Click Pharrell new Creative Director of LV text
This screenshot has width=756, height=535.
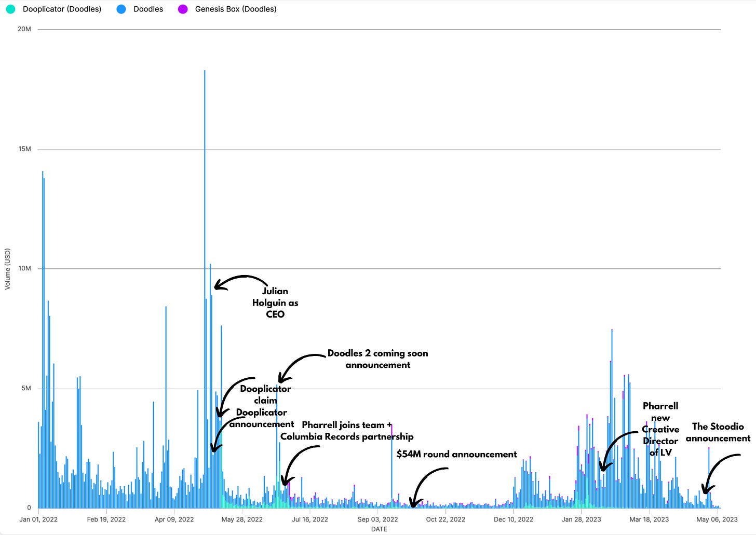[x=660, y=429]
